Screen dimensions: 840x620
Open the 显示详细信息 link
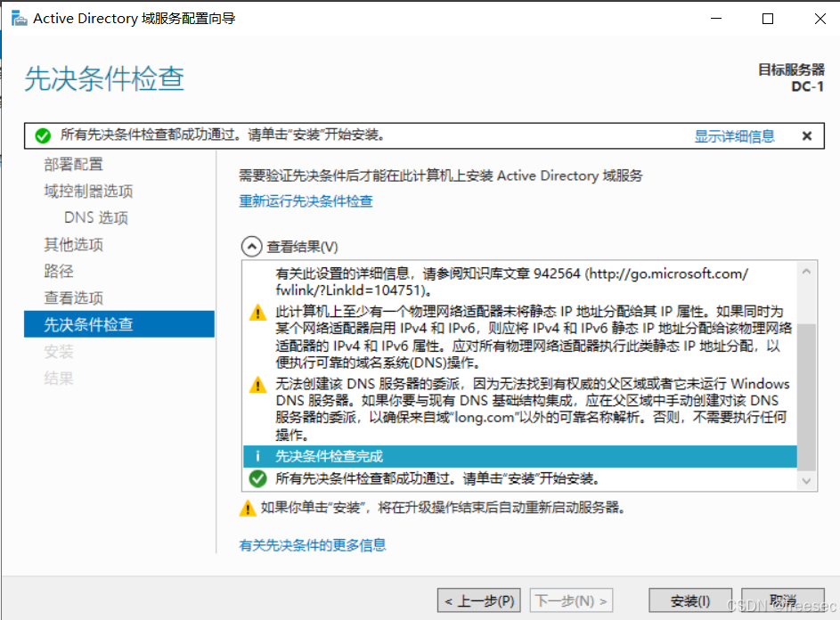[x=734, y=136]
